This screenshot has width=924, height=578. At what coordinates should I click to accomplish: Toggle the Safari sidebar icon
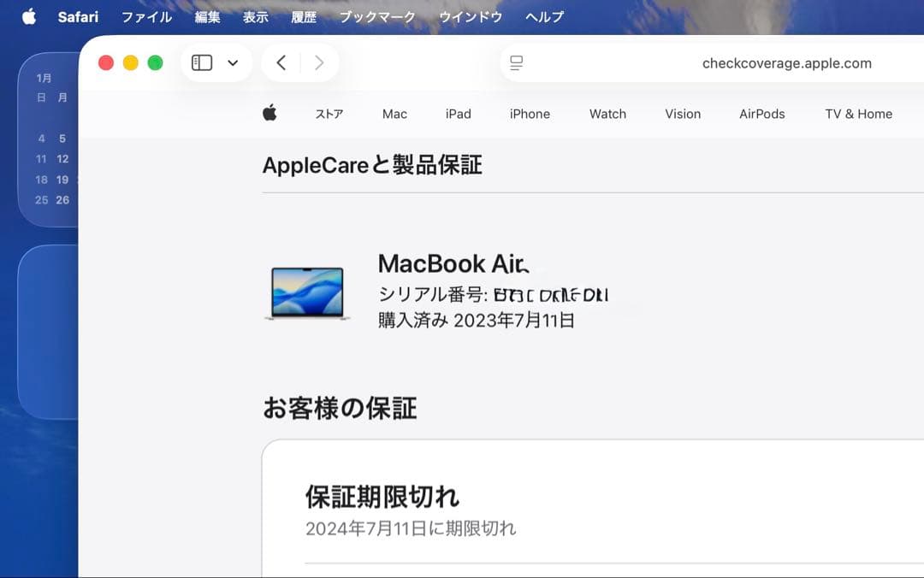point(202,62)
